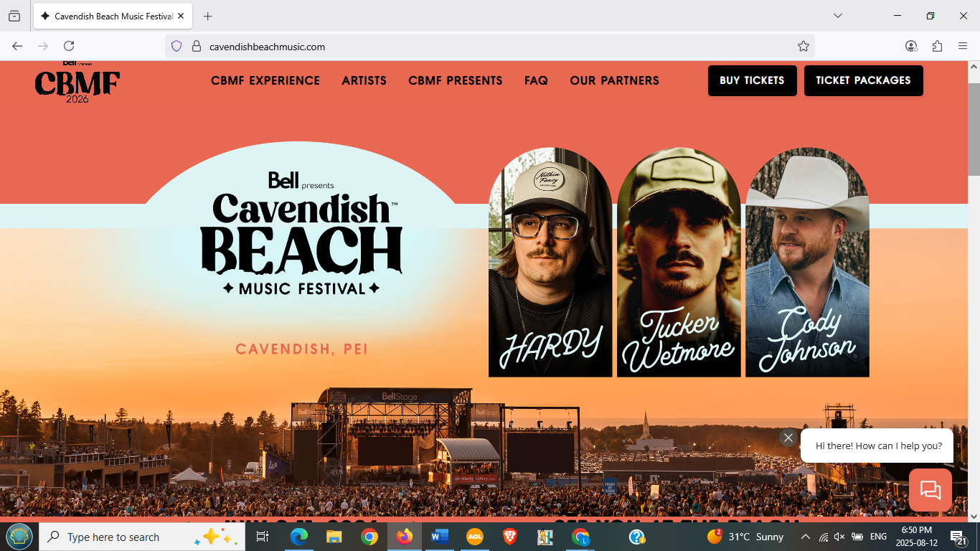The width and height of the screenshot is (980, 551).
Task: Open the Firefox account icon
Action: (x=911, y=46)
